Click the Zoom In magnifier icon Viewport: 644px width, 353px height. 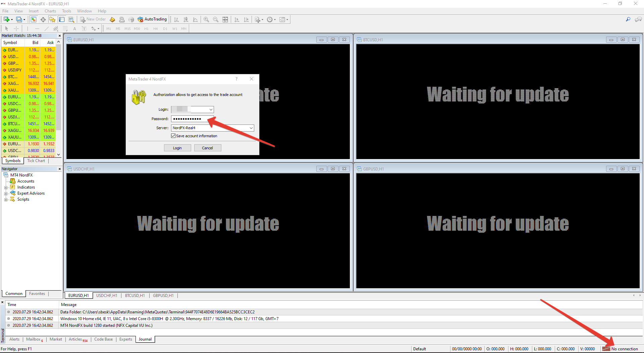tap(206, 19)
